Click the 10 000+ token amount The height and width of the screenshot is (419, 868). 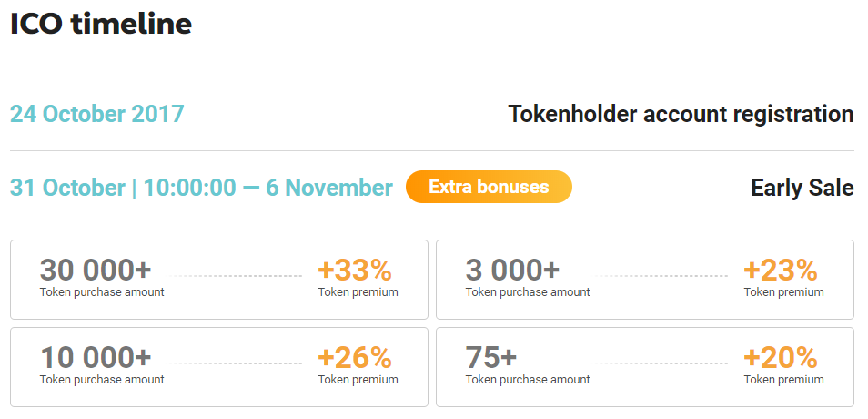point(96,357)
